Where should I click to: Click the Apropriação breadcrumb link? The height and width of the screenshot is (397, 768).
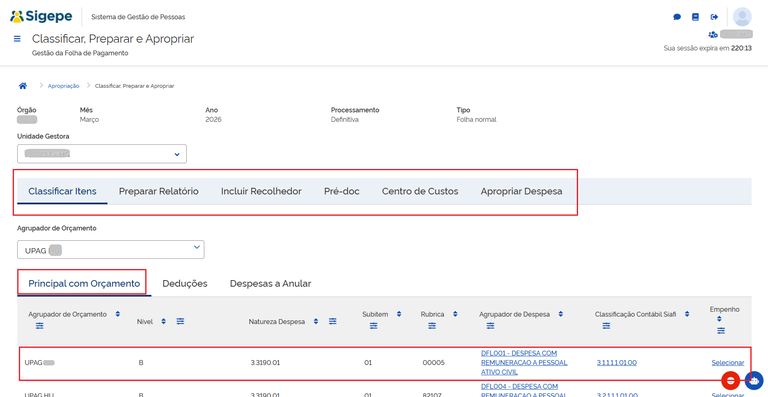[63, 86]
